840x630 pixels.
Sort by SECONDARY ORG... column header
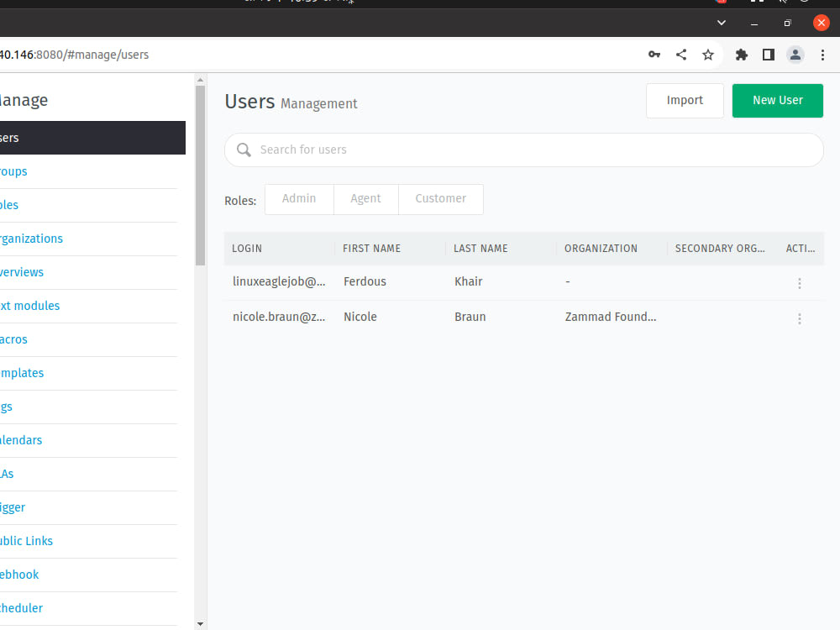coord(720,249)
